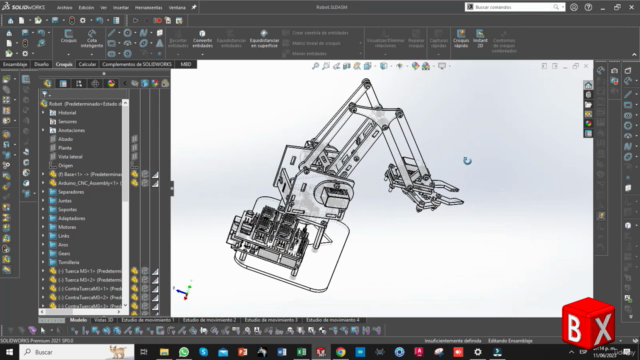The height and width of the screenshot is (360, 640).
Task: Open File Explorer folder in task pane
Action: (x=588, y=104)
